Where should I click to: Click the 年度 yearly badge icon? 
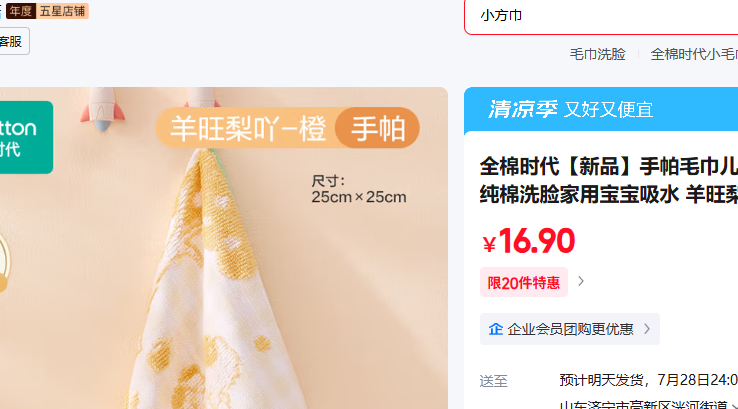pos(21,11)
